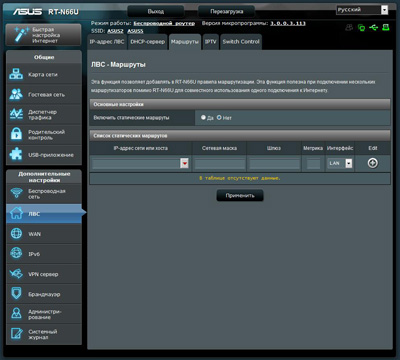Expand the IP address red dropdown arrow
The height and width of the screenshot is (360, 400).
(184, 163)
